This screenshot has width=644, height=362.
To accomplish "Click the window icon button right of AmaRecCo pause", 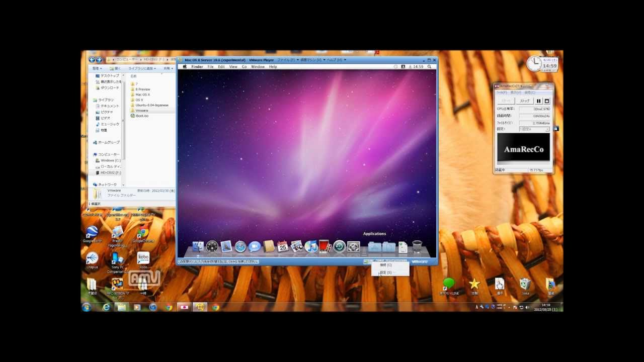I will coord(547,101).
